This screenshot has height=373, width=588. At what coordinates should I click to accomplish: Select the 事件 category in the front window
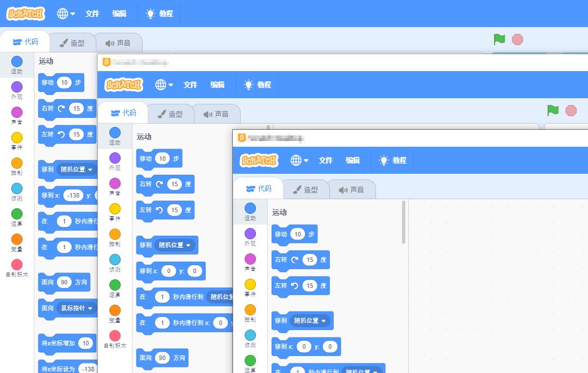tap(250, 288)
